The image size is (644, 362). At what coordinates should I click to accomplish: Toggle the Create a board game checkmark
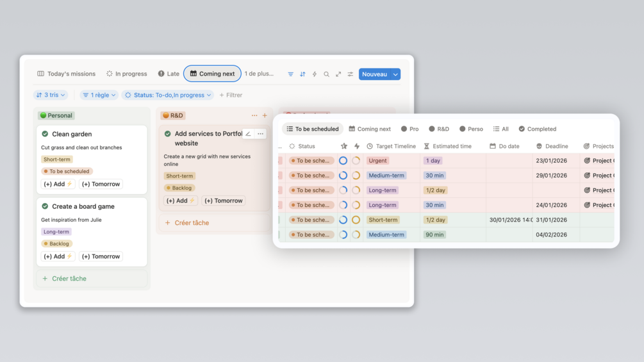click(45, 206)
